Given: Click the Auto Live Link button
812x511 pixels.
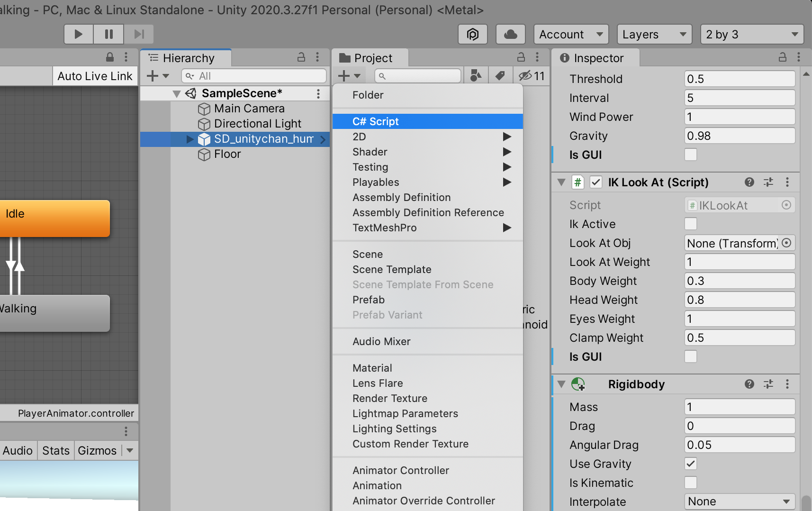Looking at the screenshot, I should (x=95, y=76).
